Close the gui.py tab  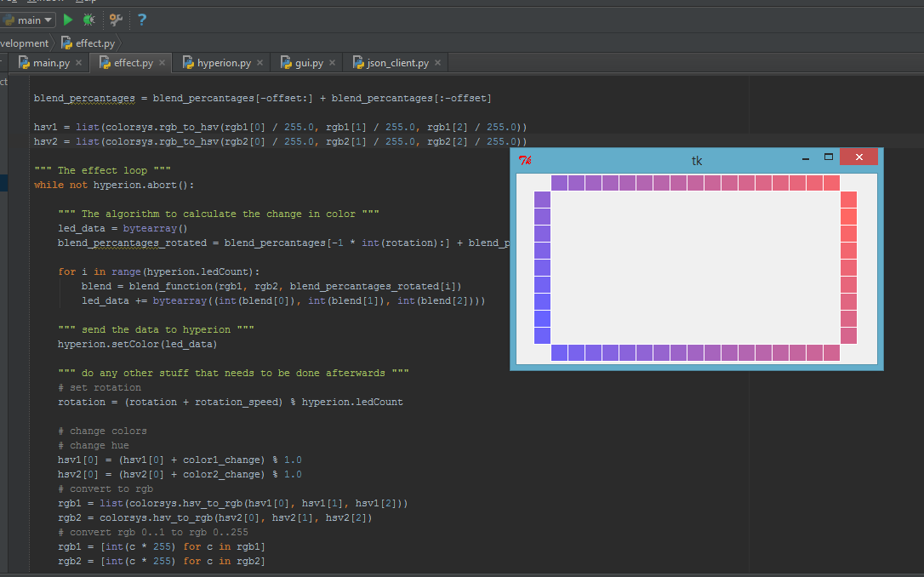click(x=333, y=62)
